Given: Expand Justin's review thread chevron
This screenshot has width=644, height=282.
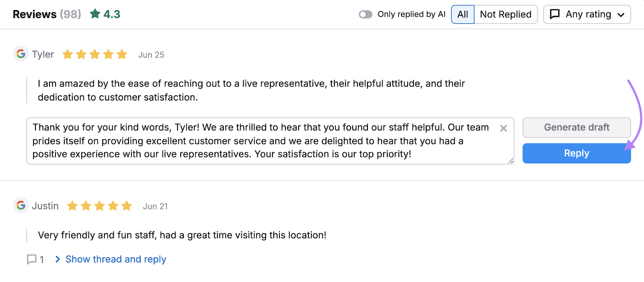Looking at the screenshot, I should [x=58, y=259].
